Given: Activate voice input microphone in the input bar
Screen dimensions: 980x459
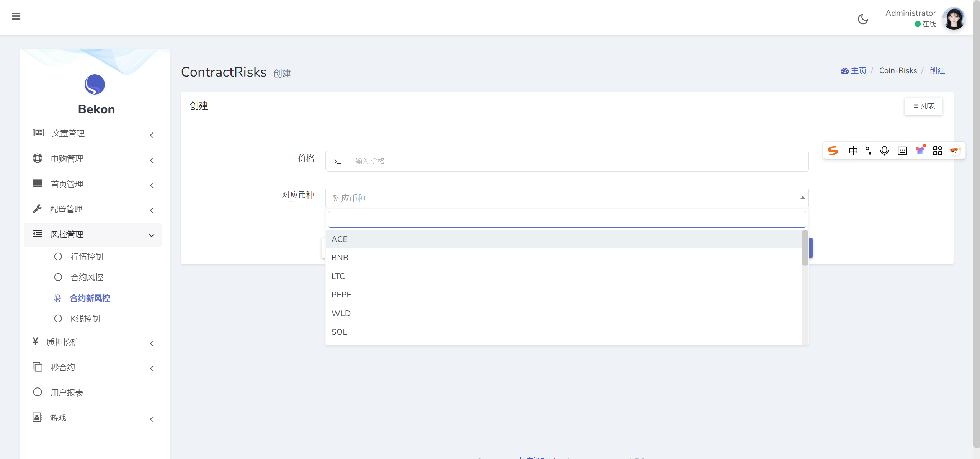Looking at the screenshot, I should (x=884, y=150).
